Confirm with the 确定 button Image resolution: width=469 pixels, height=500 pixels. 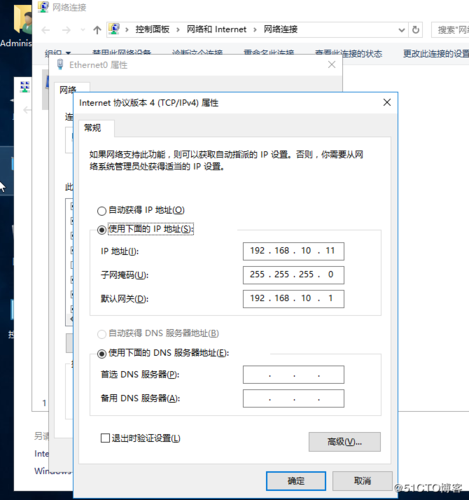tap(296, 481)
